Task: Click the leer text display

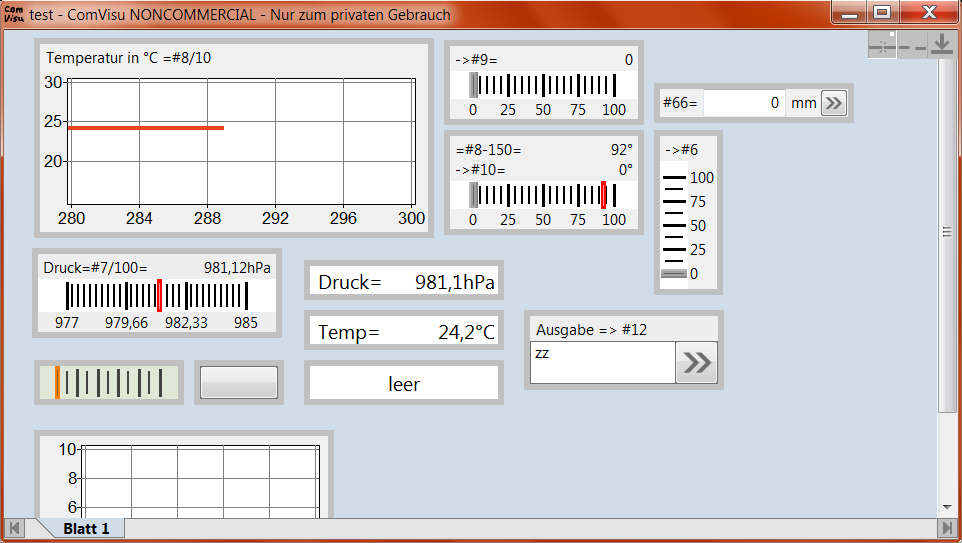Action: tap(404, 384)
